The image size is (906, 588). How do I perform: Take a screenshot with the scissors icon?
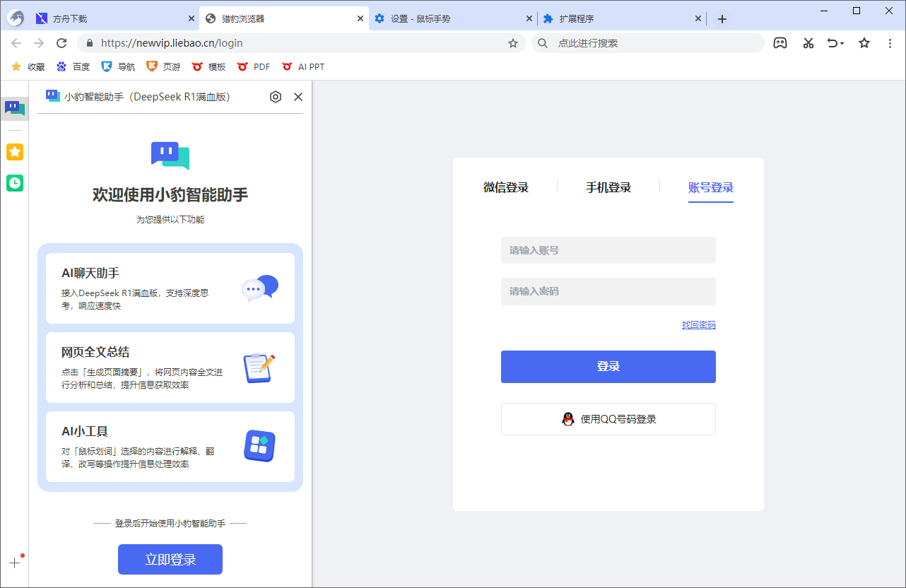coord(808,43)
